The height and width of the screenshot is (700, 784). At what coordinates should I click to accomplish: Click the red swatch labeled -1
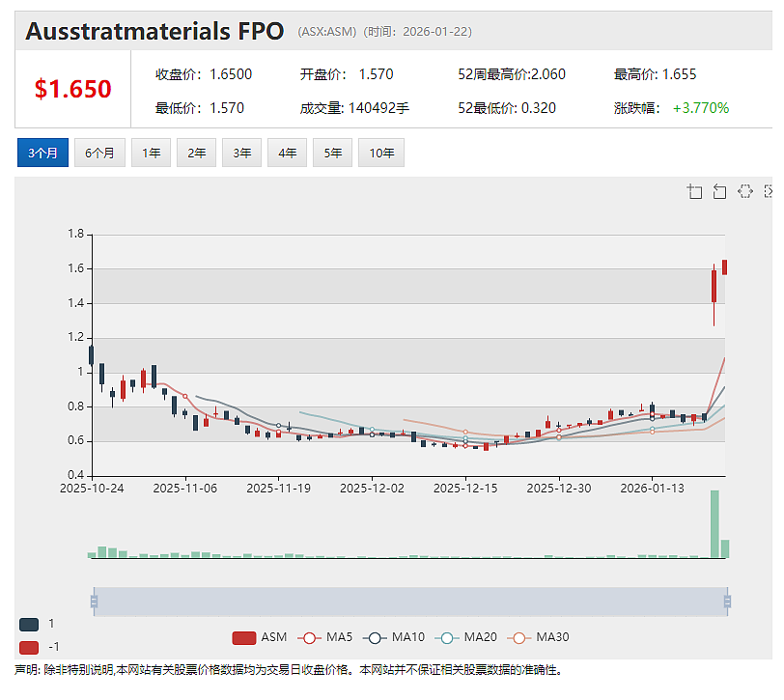(x=29, y=648)
